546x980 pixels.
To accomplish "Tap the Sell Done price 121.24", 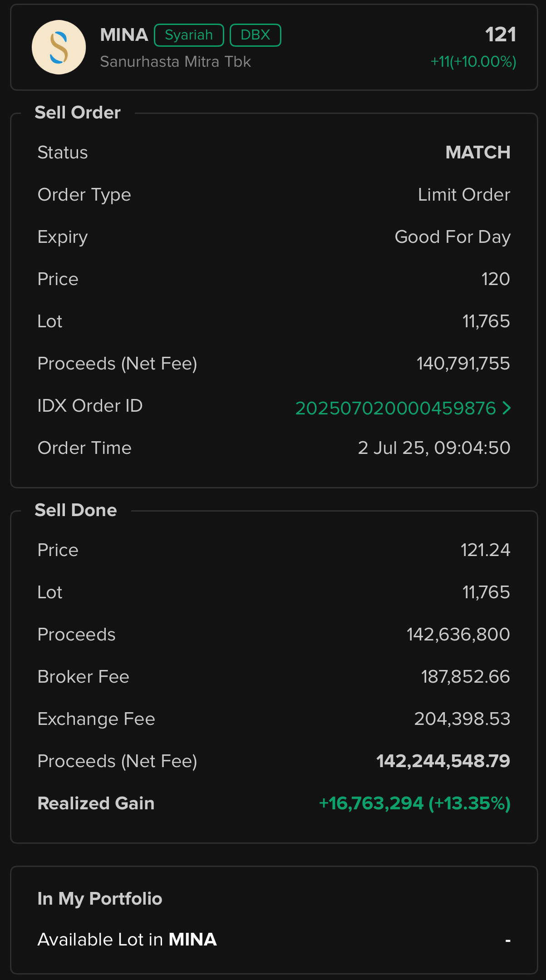I will pyautogui.click(x=485, y=550).
